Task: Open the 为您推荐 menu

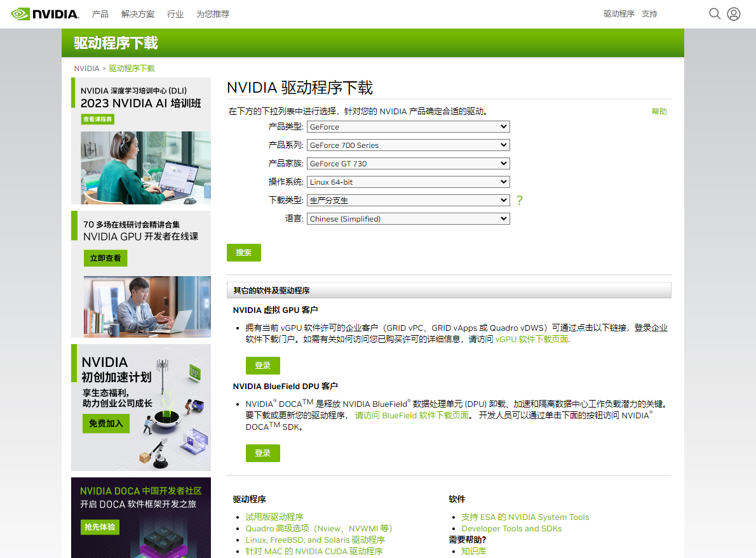Action: [x=213, y=14]
